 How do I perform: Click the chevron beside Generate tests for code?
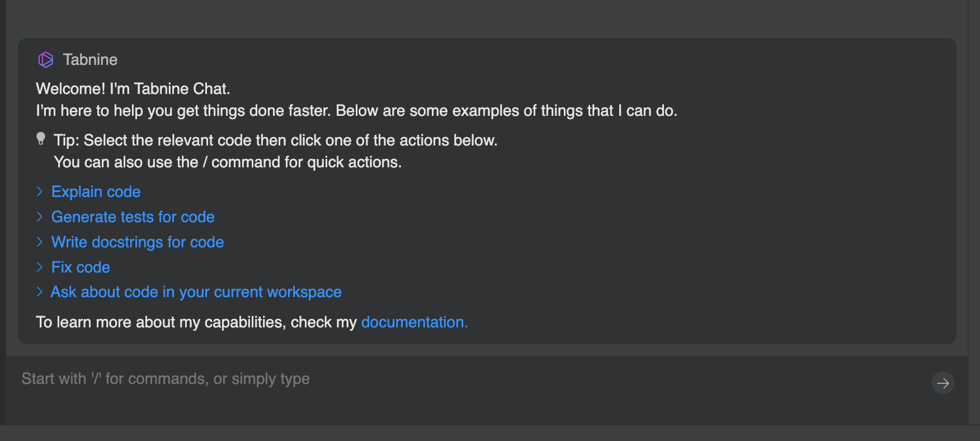coord(40,217)
